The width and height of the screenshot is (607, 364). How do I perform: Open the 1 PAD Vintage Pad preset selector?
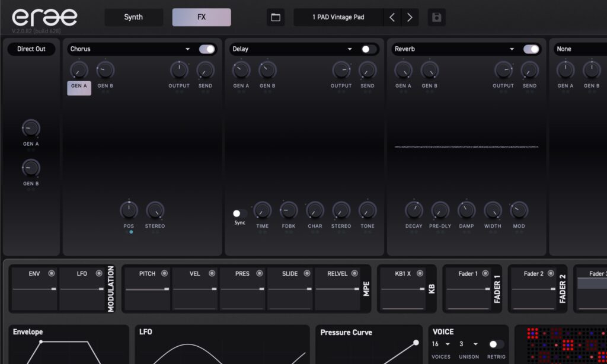coord(338,17)
